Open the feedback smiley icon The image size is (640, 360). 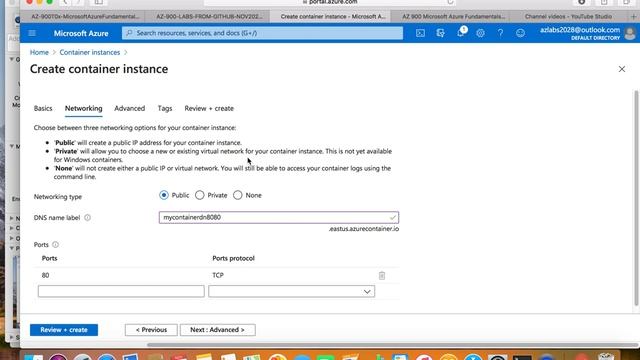520,33
